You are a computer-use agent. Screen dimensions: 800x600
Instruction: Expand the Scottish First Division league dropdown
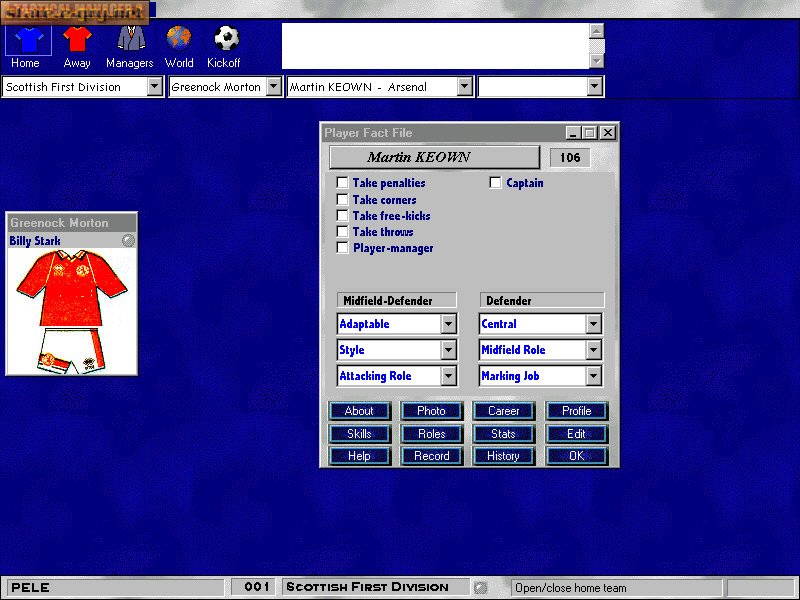(155, 87)
